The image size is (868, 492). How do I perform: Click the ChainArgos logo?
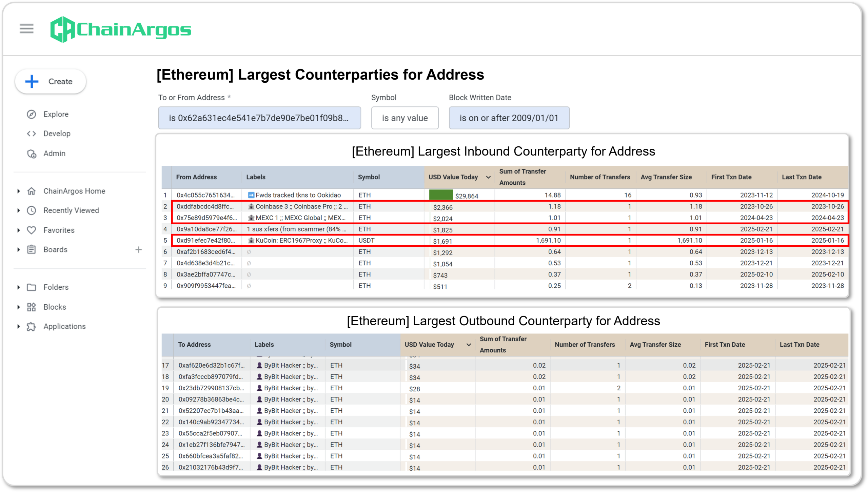click(x=120, y=29)
